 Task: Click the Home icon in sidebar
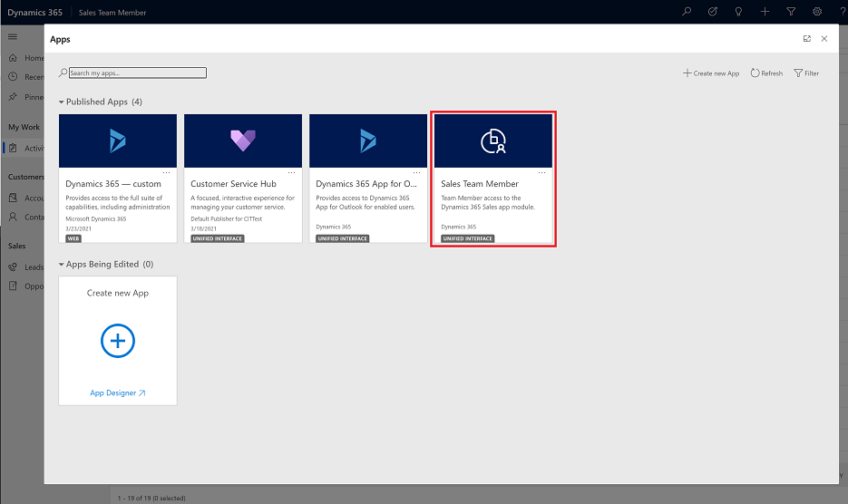pos(13,57)
